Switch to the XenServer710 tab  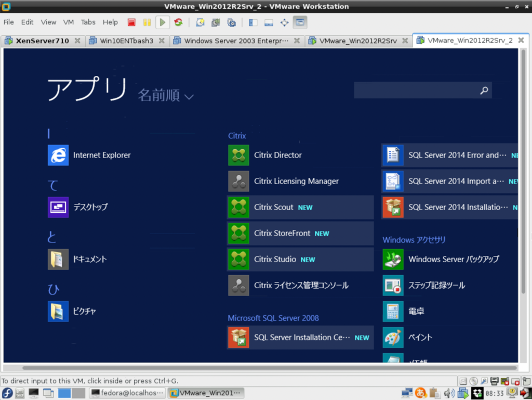tap(42, 41)
